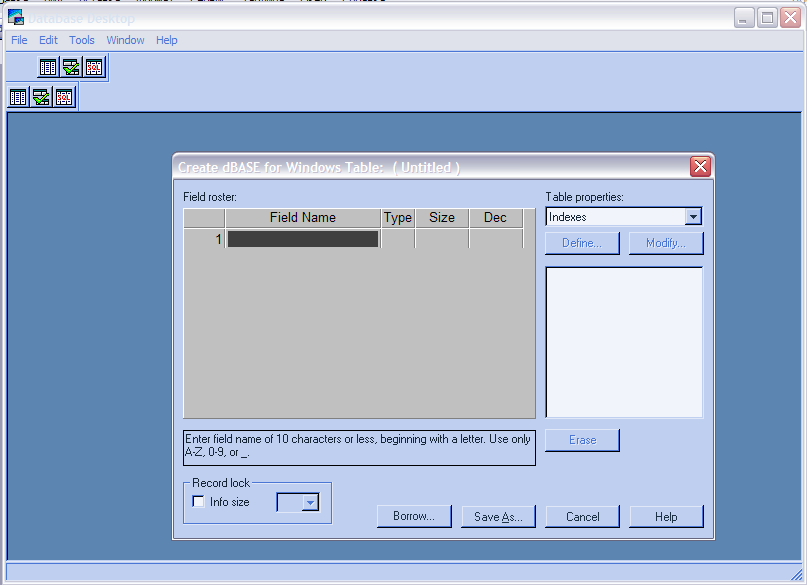Screen dimensions: 807x585
Task: Click the Define... button
Action: point(582,243)
